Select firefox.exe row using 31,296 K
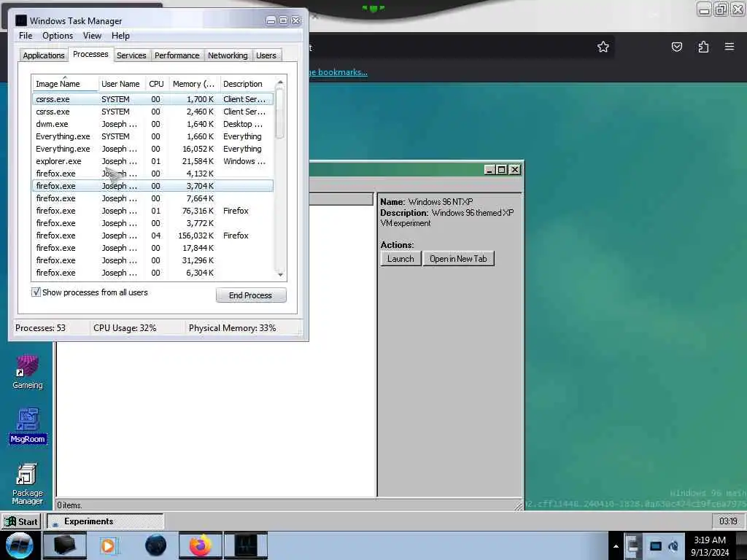Image resolution: width=747 pixels, height=560 pixels. 152,260
